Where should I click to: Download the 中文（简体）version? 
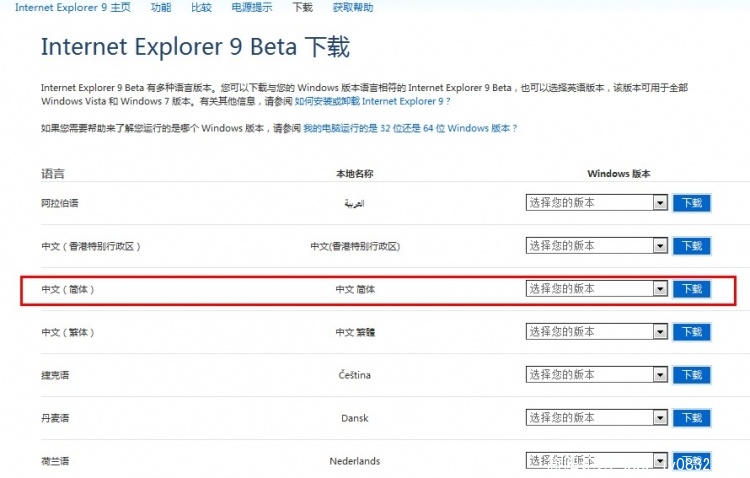point(692,289)
